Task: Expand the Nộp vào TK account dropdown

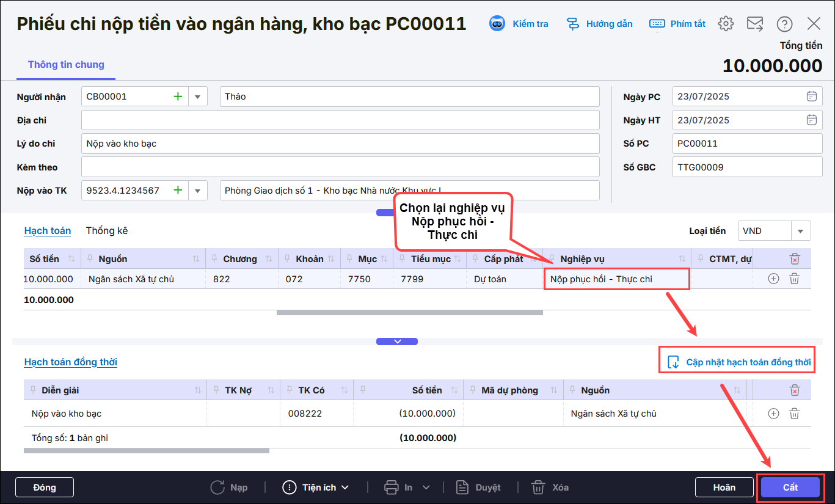Action: pyautogui.click(x=198, y=191)
